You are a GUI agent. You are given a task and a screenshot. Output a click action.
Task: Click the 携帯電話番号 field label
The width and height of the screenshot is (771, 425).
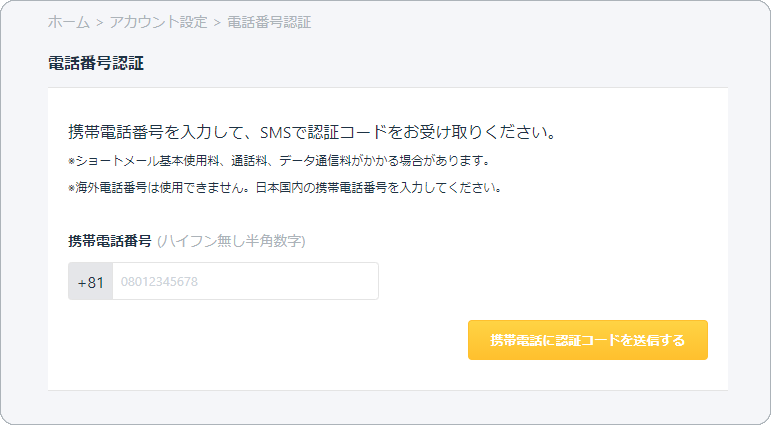(x=110, y=241)
